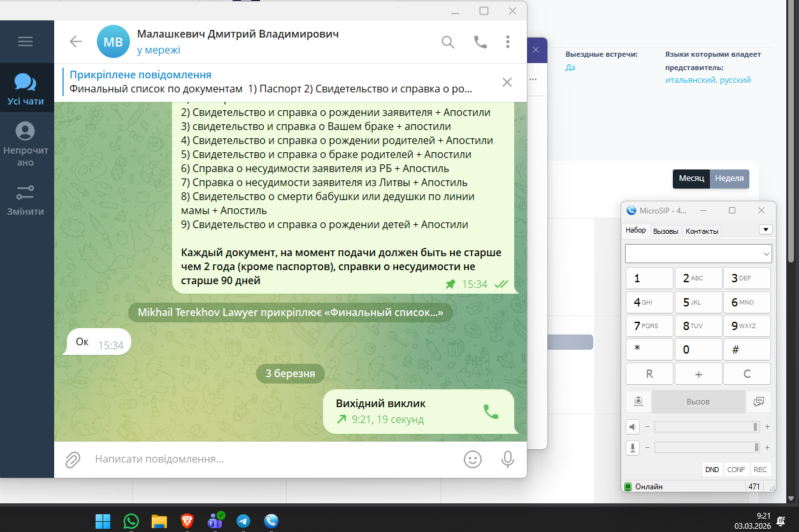Dial 6 MNO on MicroSIP keypad
This screenshot has width=799, height=532.
coord(747,302)
